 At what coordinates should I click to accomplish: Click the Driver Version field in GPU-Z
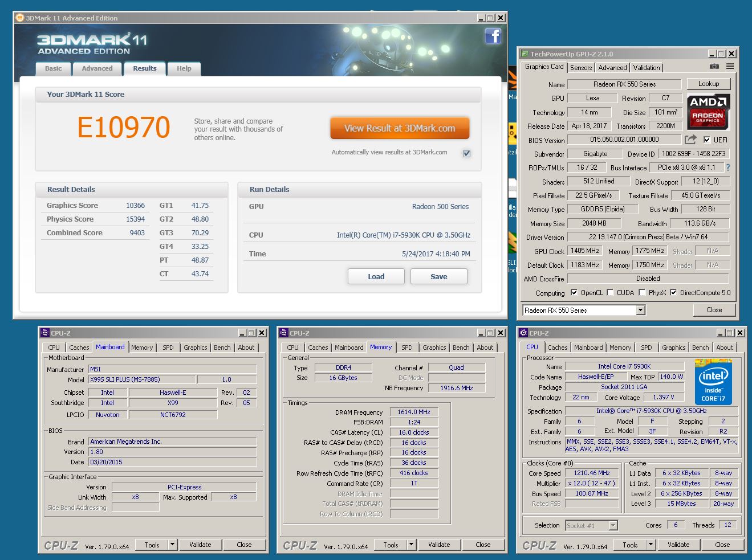point(648,237)
